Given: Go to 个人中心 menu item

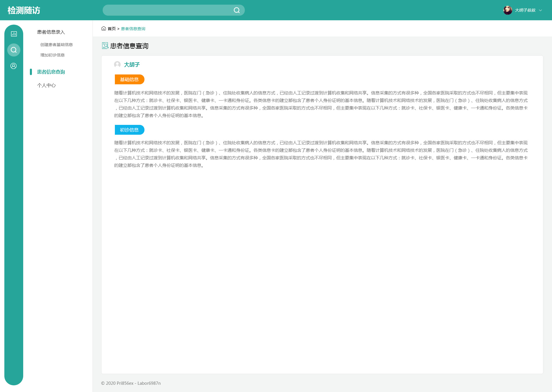Looking at the screenshot, I should pyautogui.click(x=46, y=85).
